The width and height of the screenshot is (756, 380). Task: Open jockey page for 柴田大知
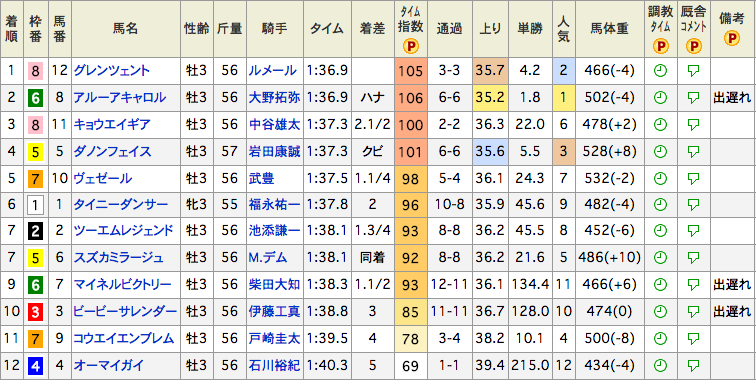click(x=274, y=285)
